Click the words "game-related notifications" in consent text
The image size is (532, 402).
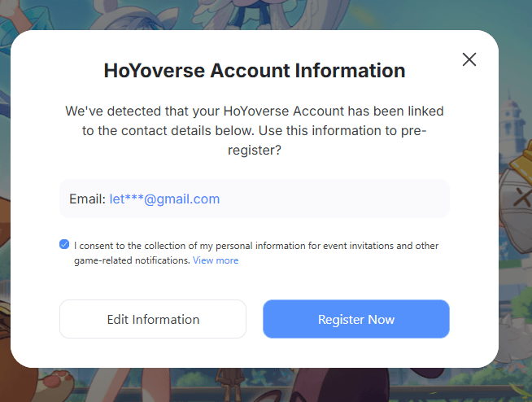coord(132,260)
